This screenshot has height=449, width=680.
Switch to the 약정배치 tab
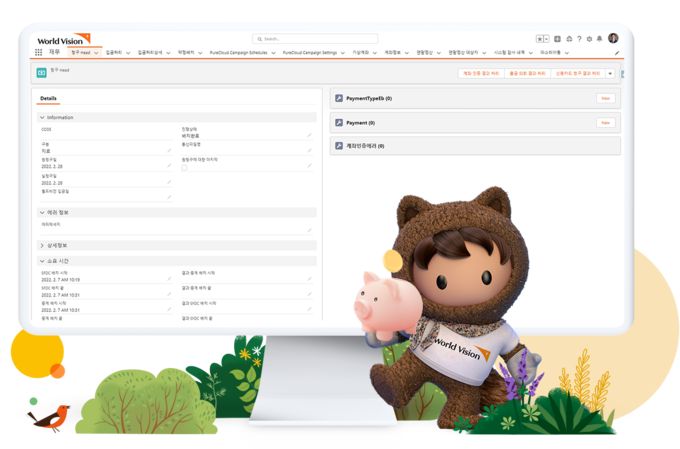[186, 52]
